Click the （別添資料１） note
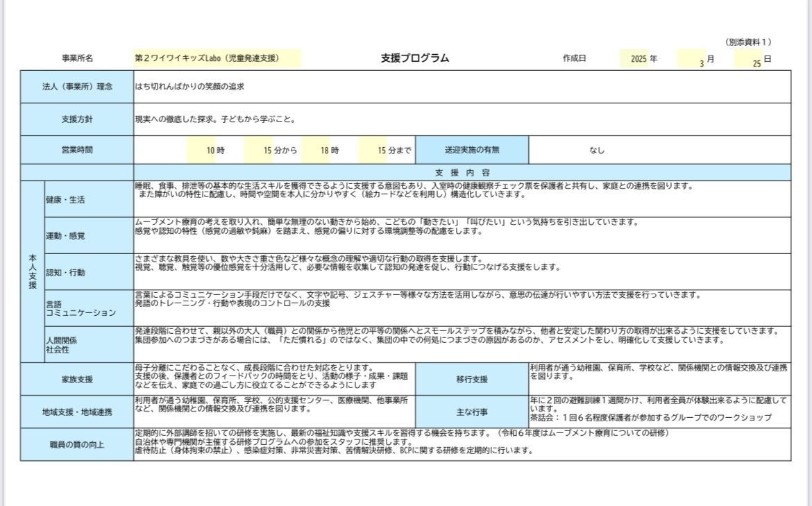Image resolution: width=812 pixels, height=506 pixels. pos(748,42)
